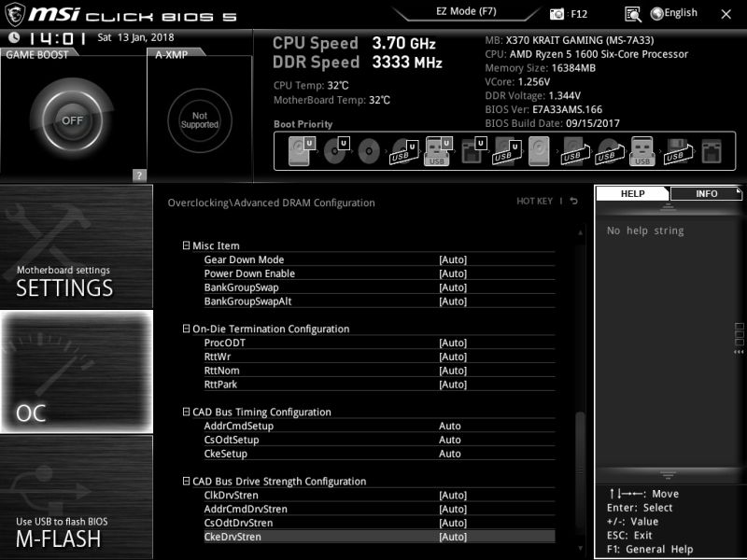
Task: Switch to the HELP tab
Action: pos(632,193)
